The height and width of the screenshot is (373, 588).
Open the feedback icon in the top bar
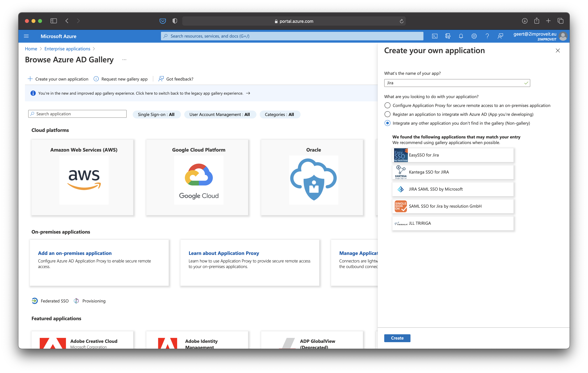pos(500,36)
